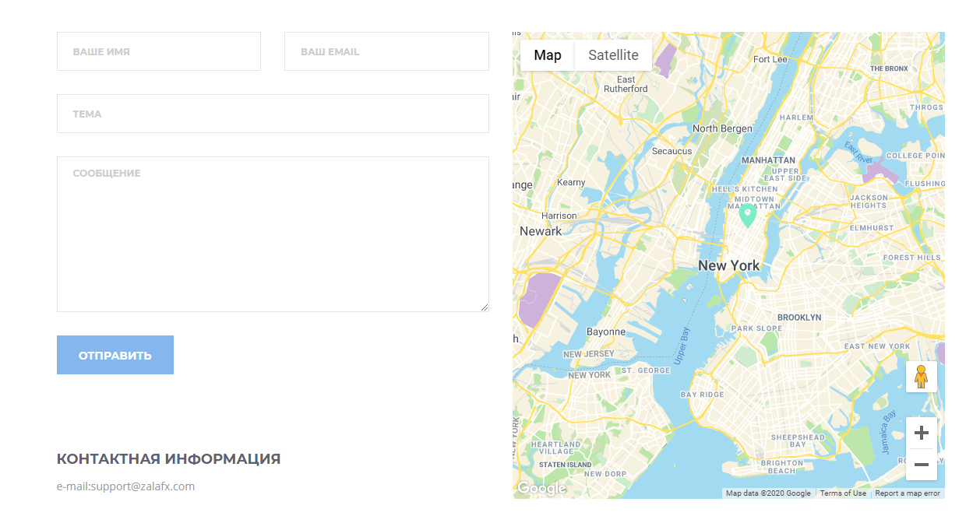
Task: Click the Fort Lee map label
Action: (x=770, y=59)
